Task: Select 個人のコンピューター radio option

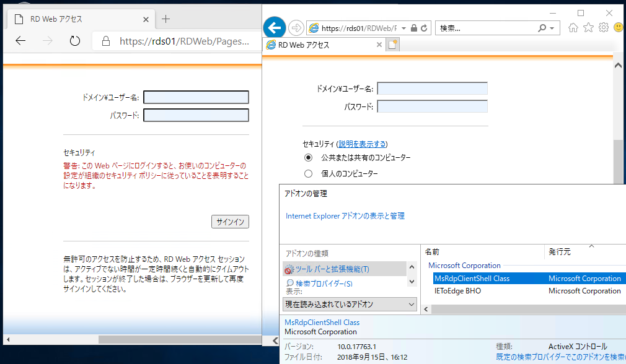Action: click(308, 173)
